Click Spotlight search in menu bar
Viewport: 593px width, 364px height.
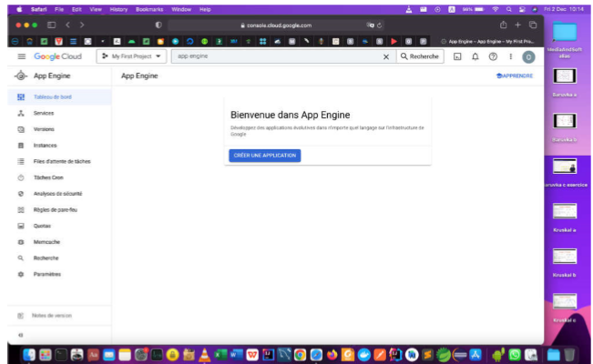pos(509,9)
